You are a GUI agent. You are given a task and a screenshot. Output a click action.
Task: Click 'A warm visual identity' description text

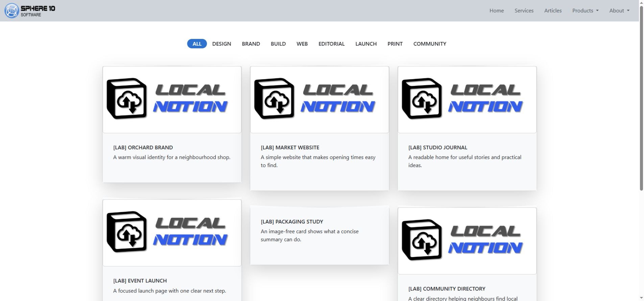[172, 157]
